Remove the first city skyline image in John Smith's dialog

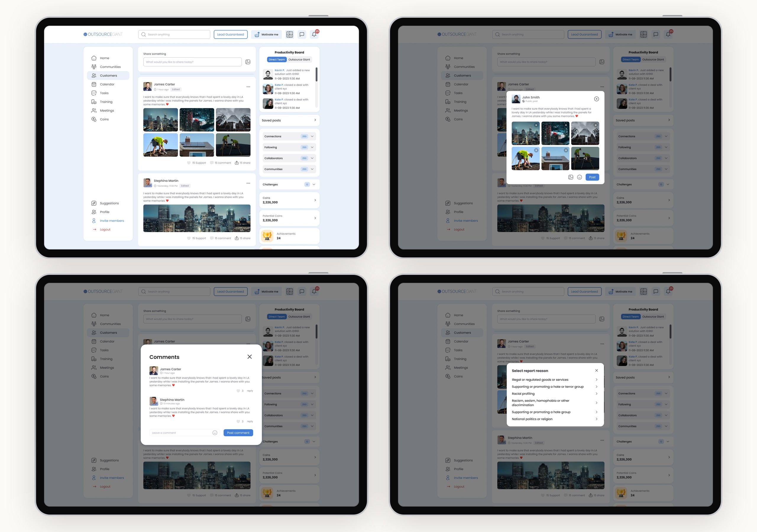tap(536, 125)
